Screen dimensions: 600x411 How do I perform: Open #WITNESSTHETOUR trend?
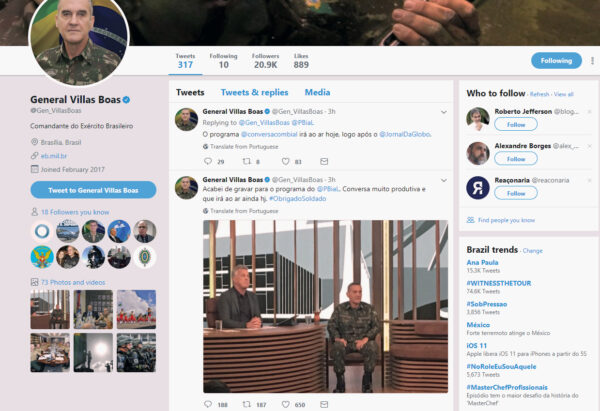499,283
